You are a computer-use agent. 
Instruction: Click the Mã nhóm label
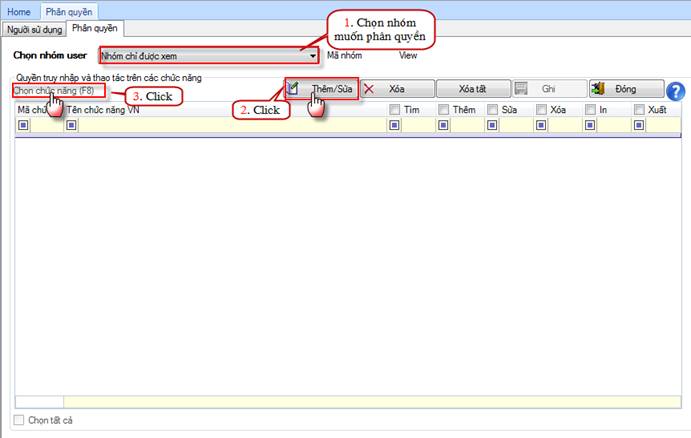pos(344,56)
